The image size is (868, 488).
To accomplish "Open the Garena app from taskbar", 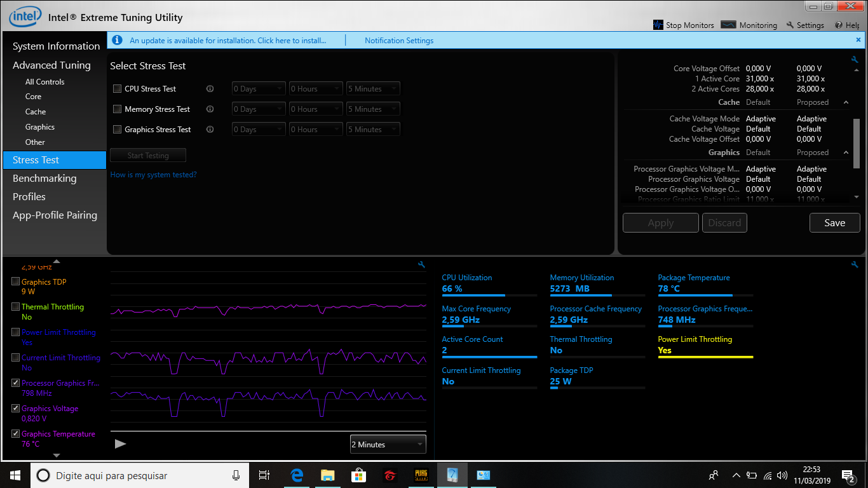I will 390,475.
